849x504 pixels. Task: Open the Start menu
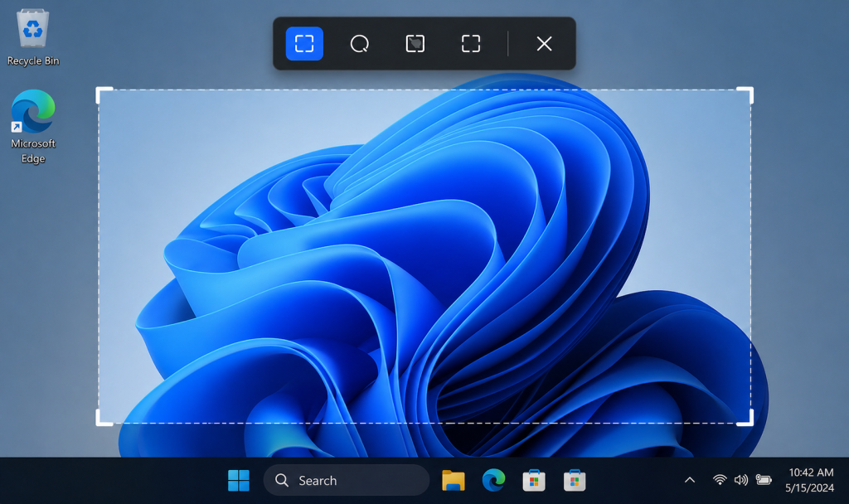tap(239, 480)
